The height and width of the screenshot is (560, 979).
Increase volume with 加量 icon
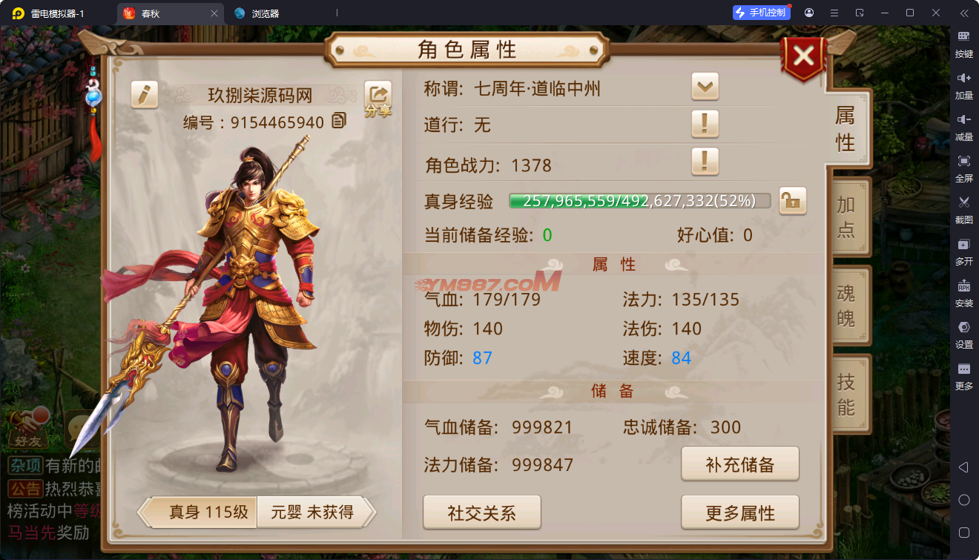(964, 85)
